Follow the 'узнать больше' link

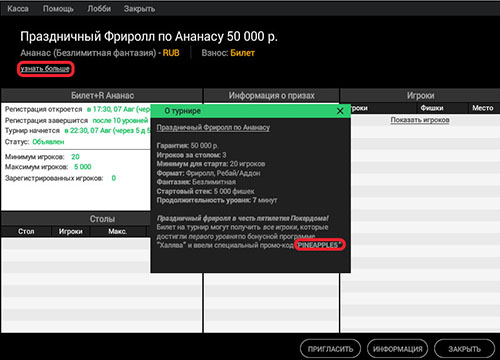pos(45,69)
